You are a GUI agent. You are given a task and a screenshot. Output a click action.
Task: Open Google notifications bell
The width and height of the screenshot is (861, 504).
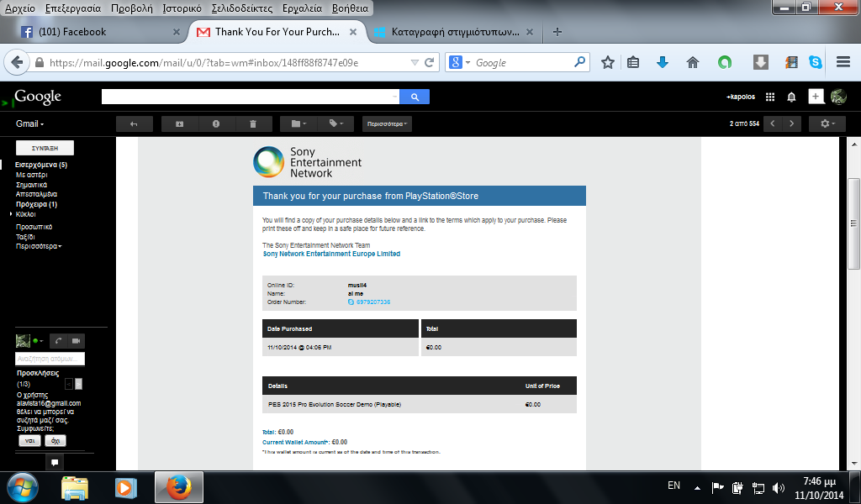tap(791, 97)
